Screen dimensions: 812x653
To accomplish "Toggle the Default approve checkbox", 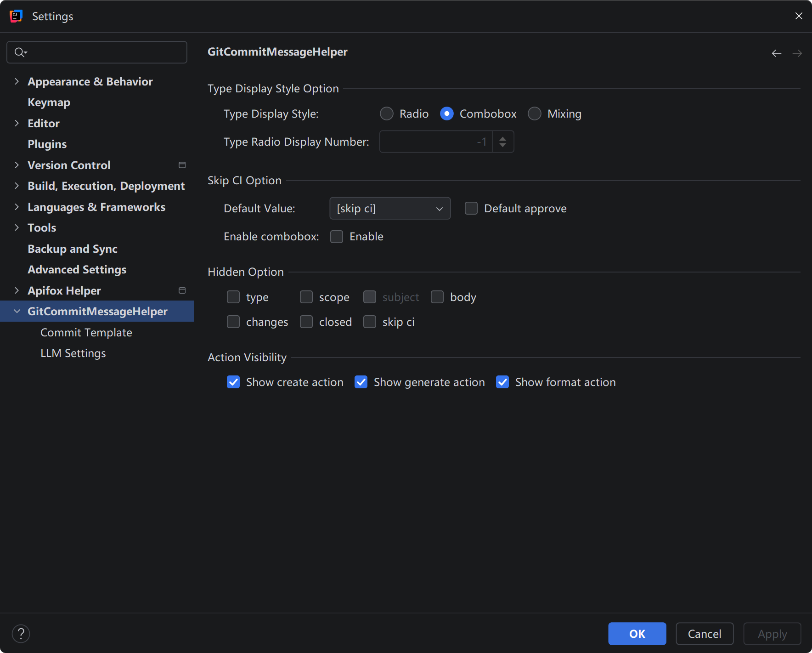I will tap(471, 208).
